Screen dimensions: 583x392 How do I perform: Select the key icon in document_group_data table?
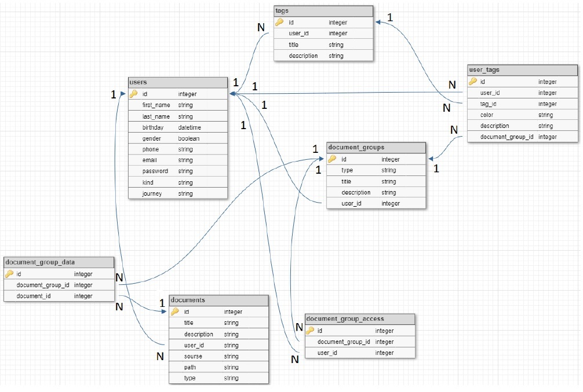click(9, 274)
